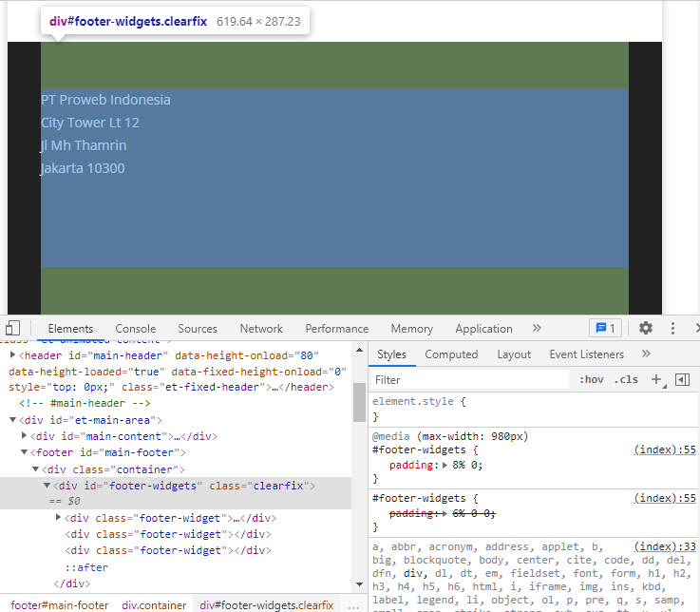Add a new style rule
The height and width of the screenshot is (612, 700).
coord(656,380)
